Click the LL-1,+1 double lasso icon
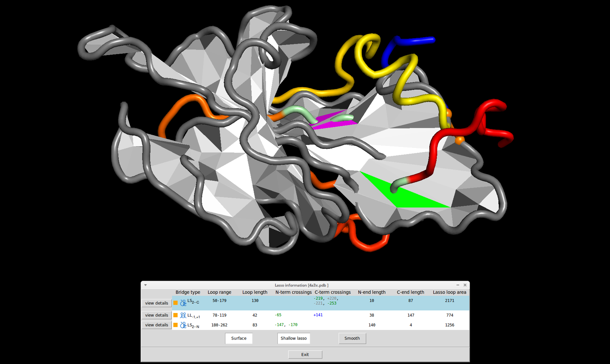Screen dimensions: 610x364 pyautogui.click(x=183, y=315)
